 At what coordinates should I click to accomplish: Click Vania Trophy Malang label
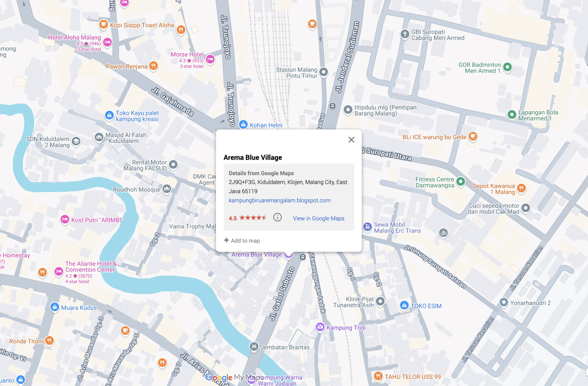pyautogui.click(x=192, y=226)
